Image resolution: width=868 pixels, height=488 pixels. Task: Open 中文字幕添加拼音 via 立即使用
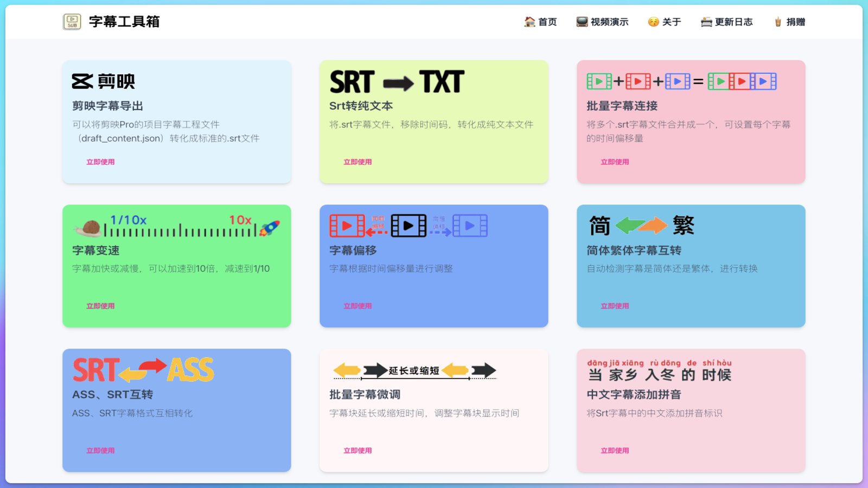pyautogui.click(x=614, y=450)
